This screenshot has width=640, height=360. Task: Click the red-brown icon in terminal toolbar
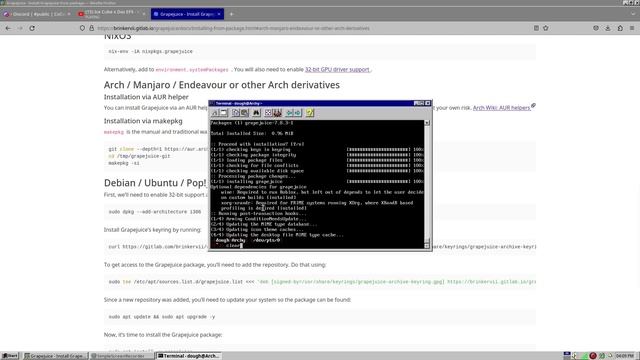tap(278, 113)
